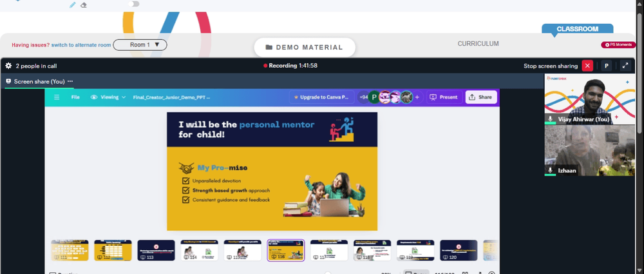Click Unparalleled devotion checkbox on slide
The image size is (644, 274).
coord(185,181)
